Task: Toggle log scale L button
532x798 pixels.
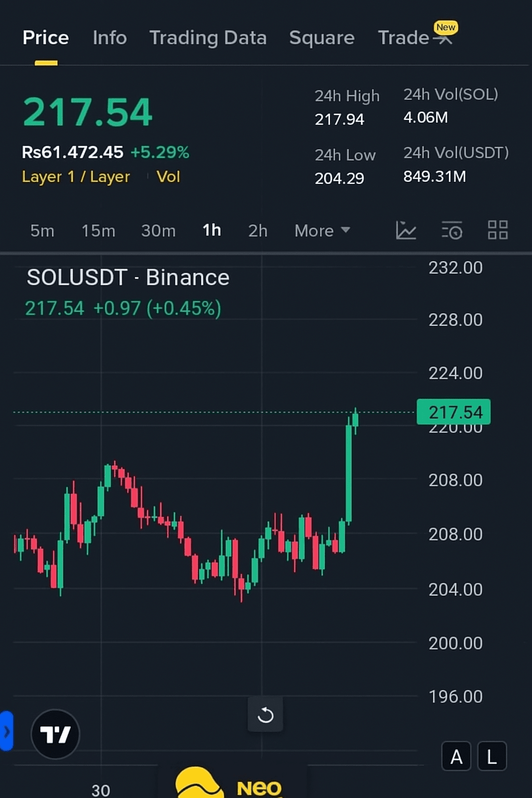Action: (x=491, y=757)
